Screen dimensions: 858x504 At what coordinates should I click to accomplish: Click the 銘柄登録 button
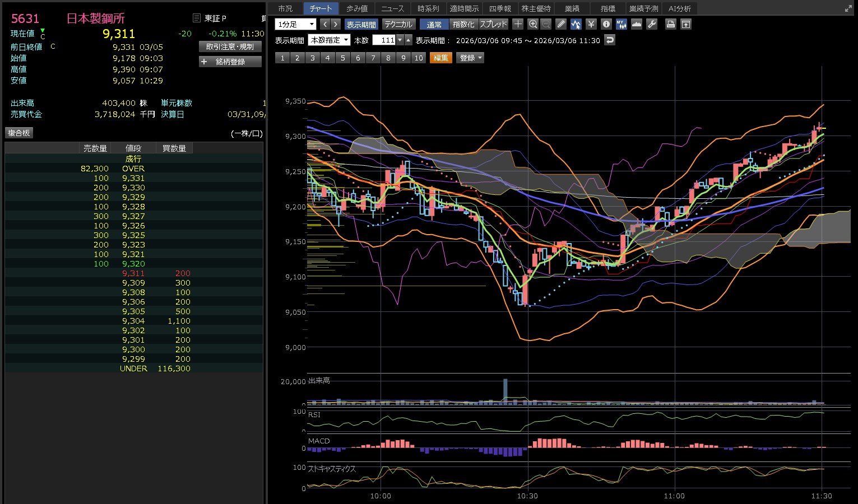click(230, 62)
